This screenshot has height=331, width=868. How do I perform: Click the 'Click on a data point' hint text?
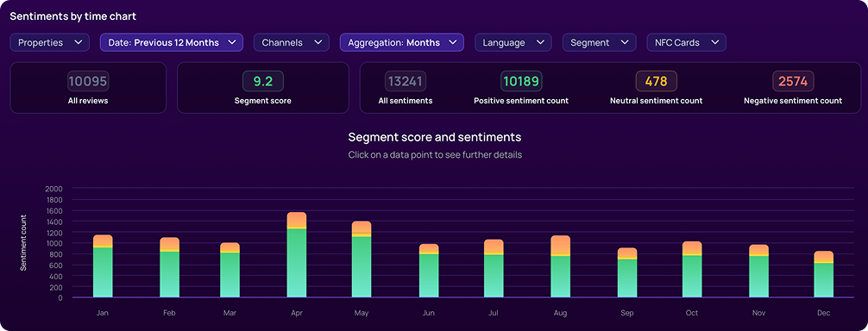click(x=435, y=154)
